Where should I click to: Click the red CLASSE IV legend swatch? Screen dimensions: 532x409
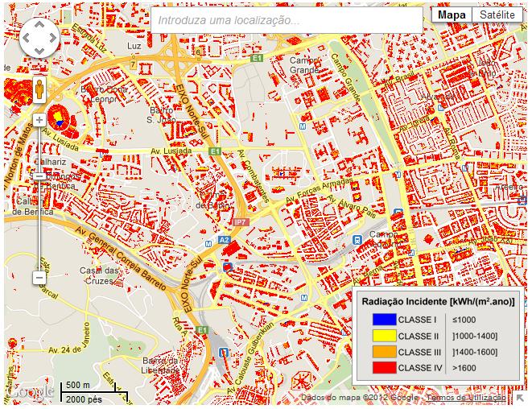click(x=384, y=368)
